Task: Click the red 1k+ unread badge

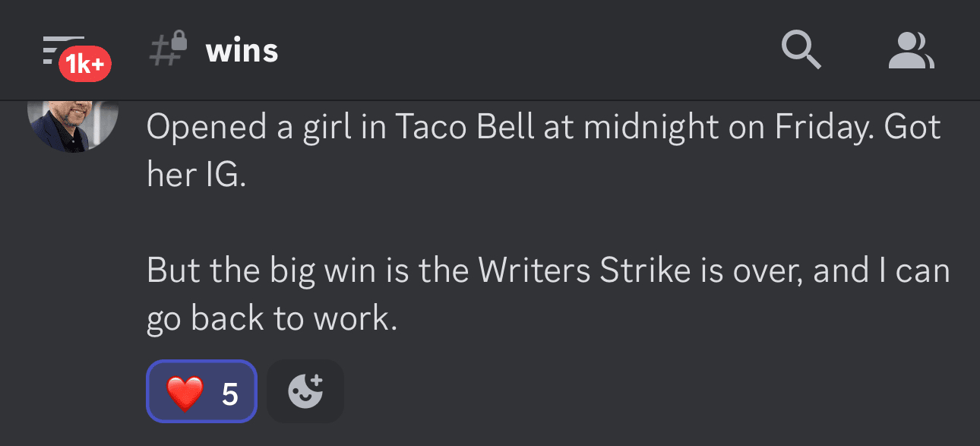Action: pos(84,65)
